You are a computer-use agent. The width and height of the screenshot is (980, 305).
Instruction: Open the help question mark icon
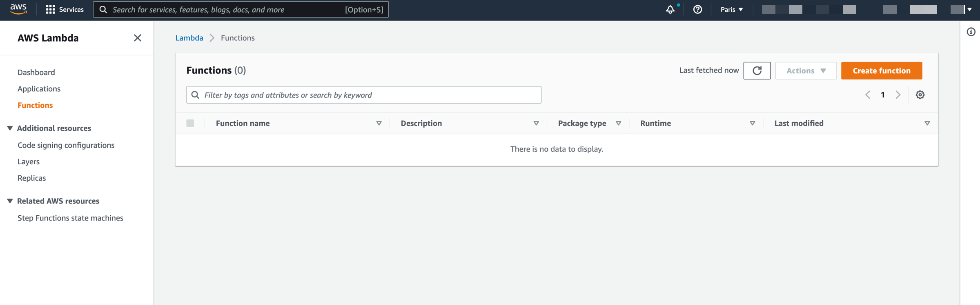[x=697, y=9]
